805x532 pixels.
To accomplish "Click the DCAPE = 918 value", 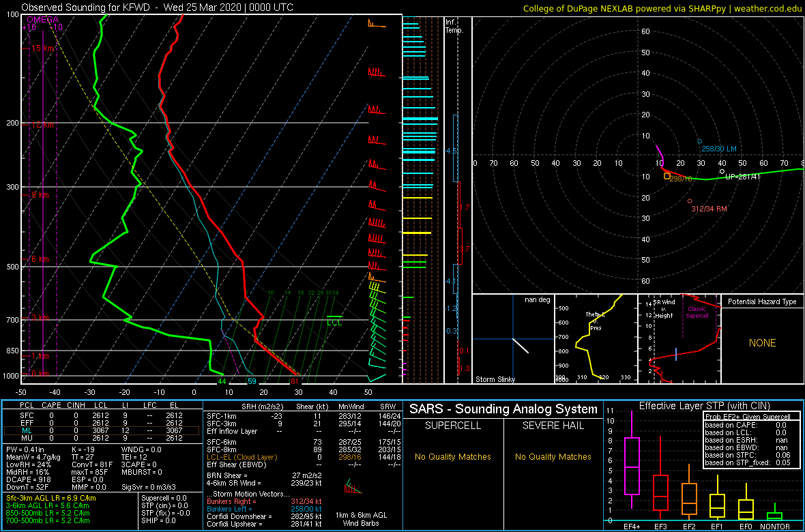I will click(27, 479).
